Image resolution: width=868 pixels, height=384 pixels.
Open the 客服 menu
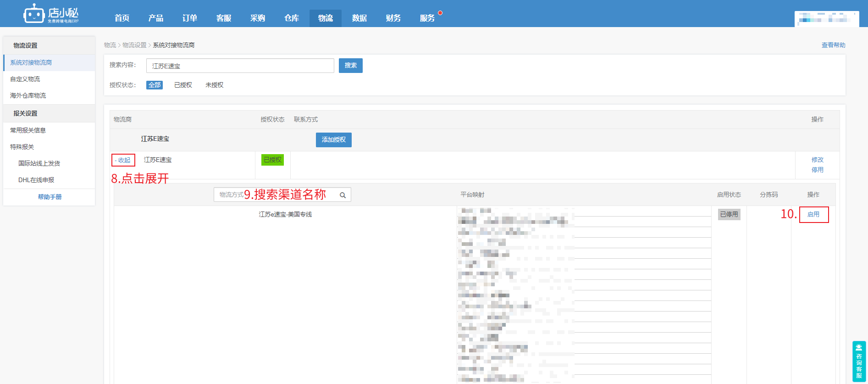[x=224, y=18]
